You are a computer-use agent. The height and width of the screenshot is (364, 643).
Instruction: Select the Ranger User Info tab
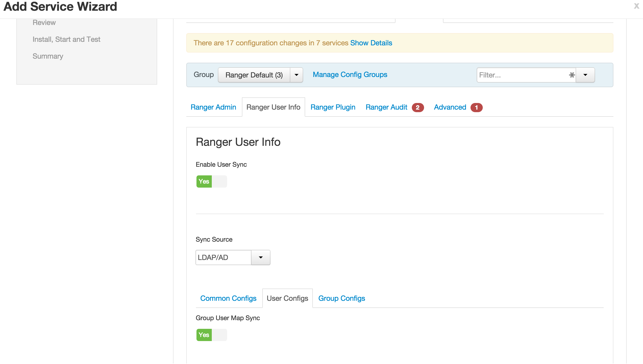point(273,107)
